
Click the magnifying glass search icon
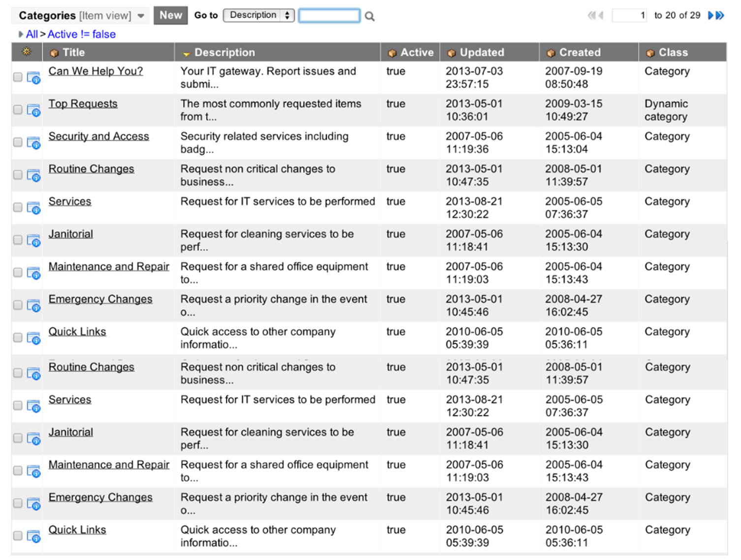tap(370, 16)
